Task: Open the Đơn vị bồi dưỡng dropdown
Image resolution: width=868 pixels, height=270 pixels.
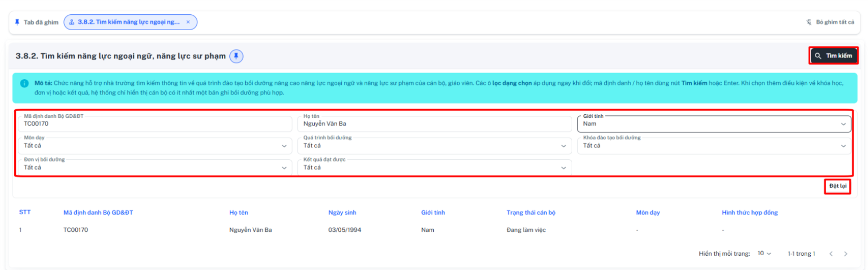Action: (x=155, y=167)
